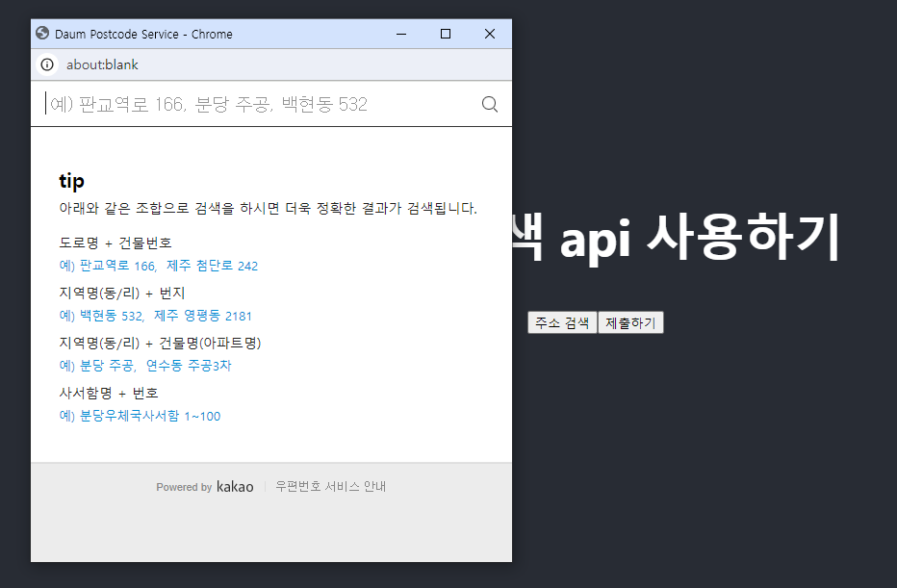Minimize the Daum Postcode Service window
Screen dimensions: 897x588
[401, 34]
